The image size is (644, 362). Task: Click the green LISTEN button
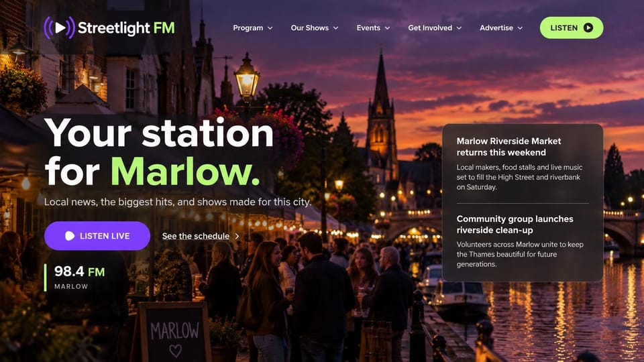coord(572,28)
